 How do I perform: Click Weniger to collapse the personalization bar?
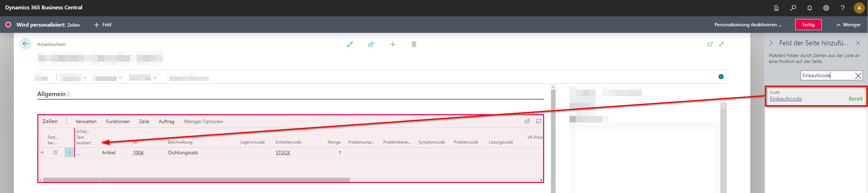click(848, 25)
